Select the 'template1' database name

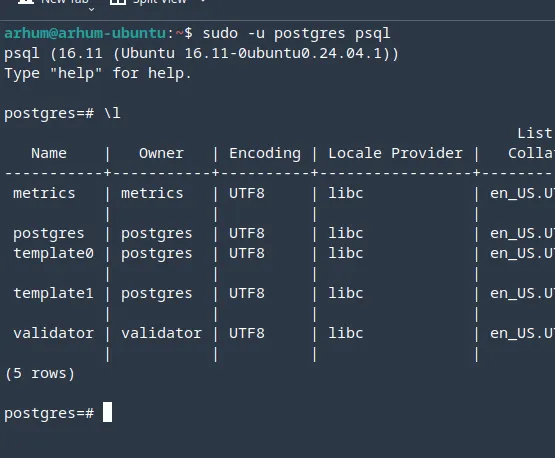click(x=53, y=294)
